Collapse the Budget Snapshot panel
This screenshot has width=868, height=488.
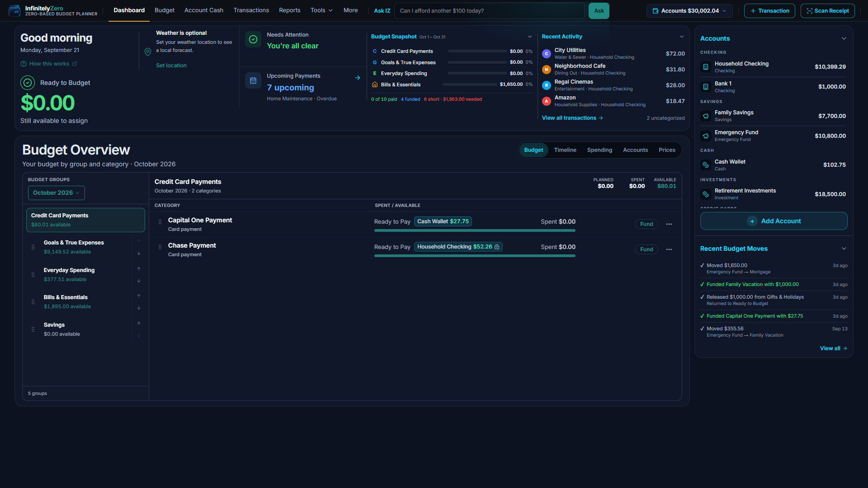[x=530, y=37]
